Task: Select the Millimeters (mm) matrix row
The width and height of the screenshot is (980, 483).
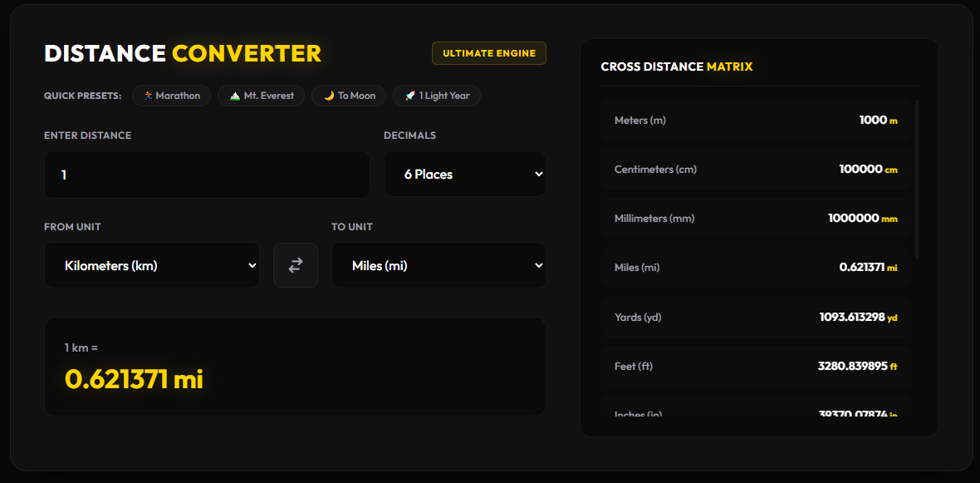Action: tap(756, 219)
